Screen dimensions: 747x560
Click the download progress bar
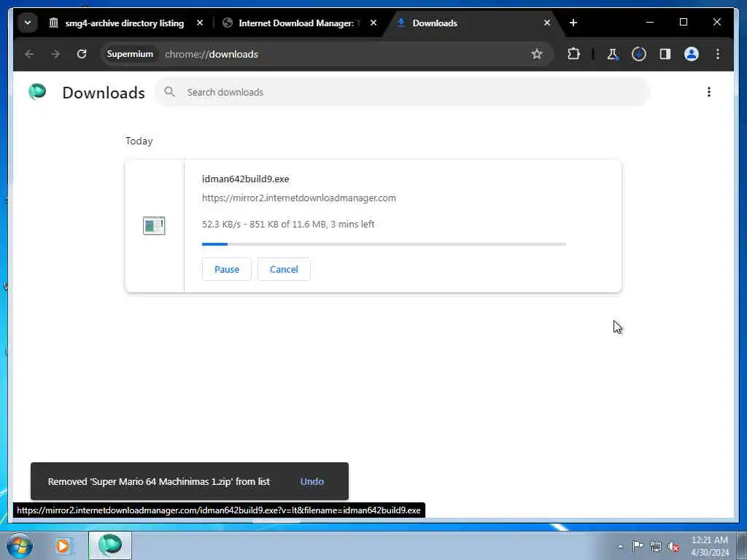(x=384, y=244)
